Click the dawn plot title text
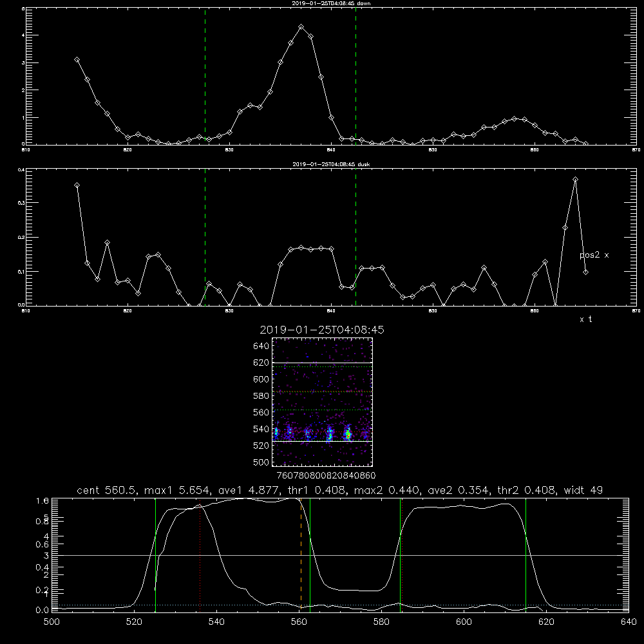 click(331, 3)
